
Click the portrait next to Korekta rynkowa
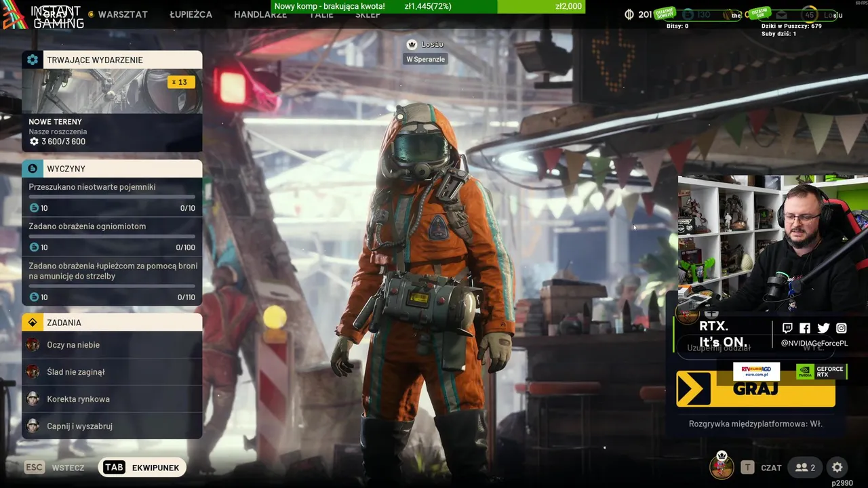33,399
